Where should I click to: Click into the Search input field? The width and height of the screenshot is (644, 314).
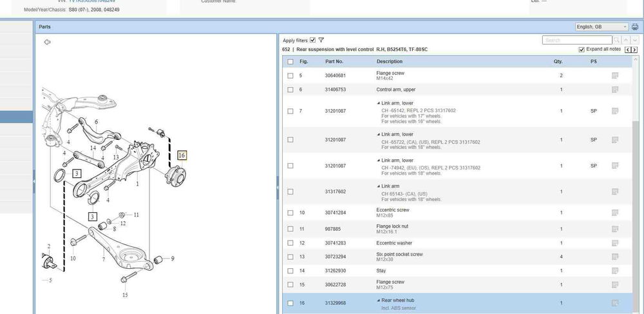pos(576,40)
